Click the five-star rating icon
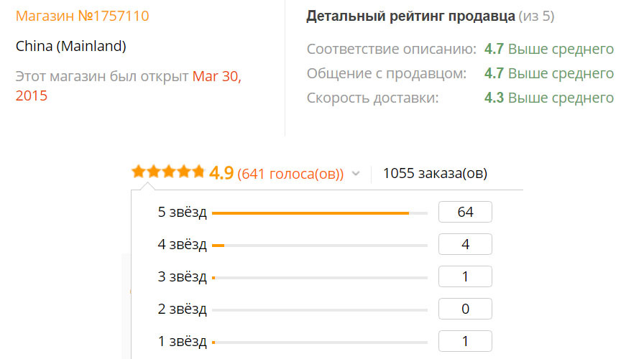644x359 pixels. (168, 172)
